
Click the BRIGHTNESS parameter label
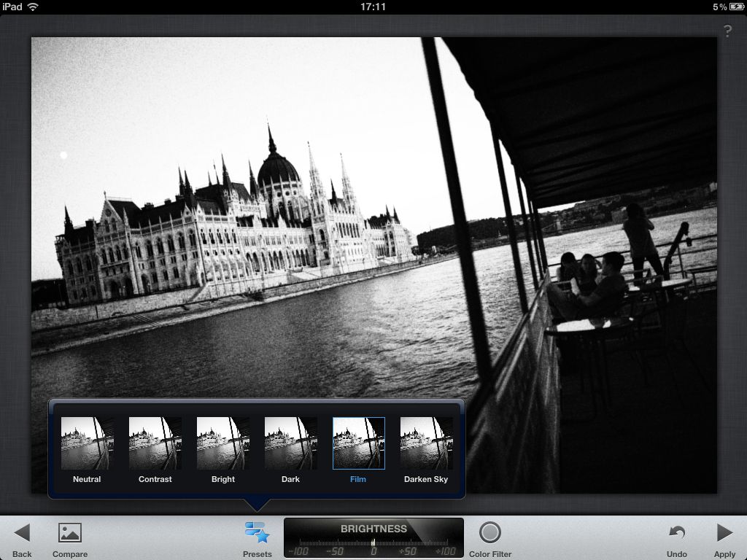tap(373, 529)
